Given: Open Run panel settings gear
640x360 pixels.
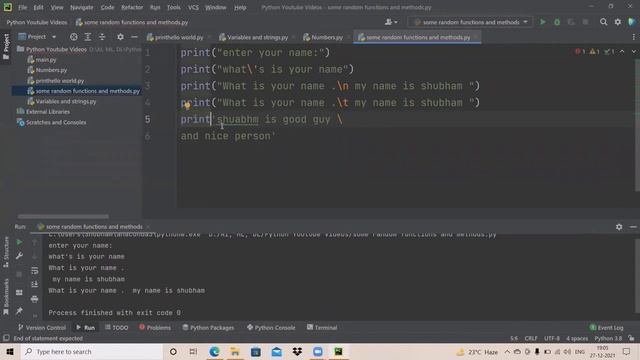Looking at the screenshot, I should click(619, 227).
